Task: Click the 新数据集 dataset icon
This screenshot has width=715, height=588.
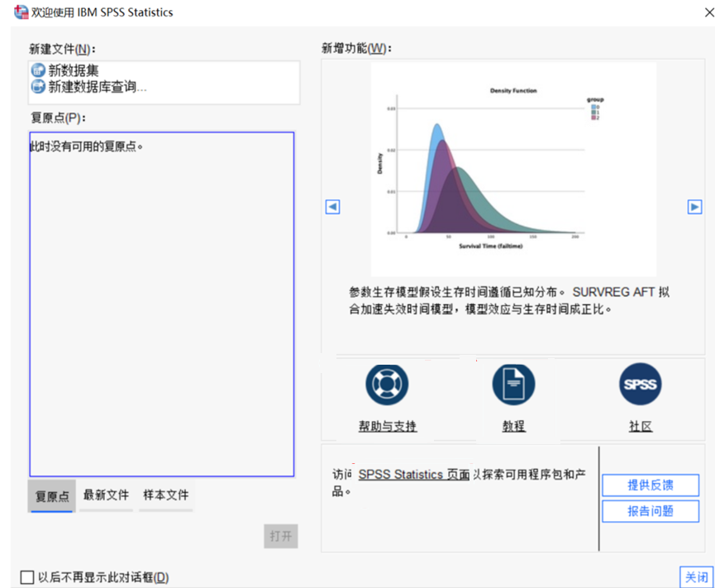Action: point(38,71)
